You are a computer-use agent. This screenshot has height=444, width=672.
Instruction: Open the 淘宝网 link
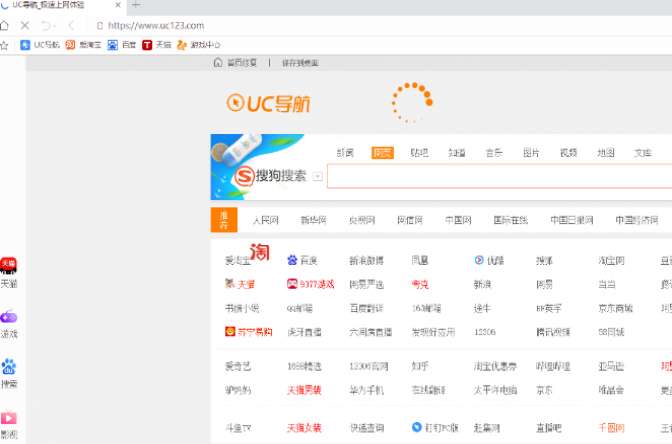pyautogui.click(x=612, y=261)
